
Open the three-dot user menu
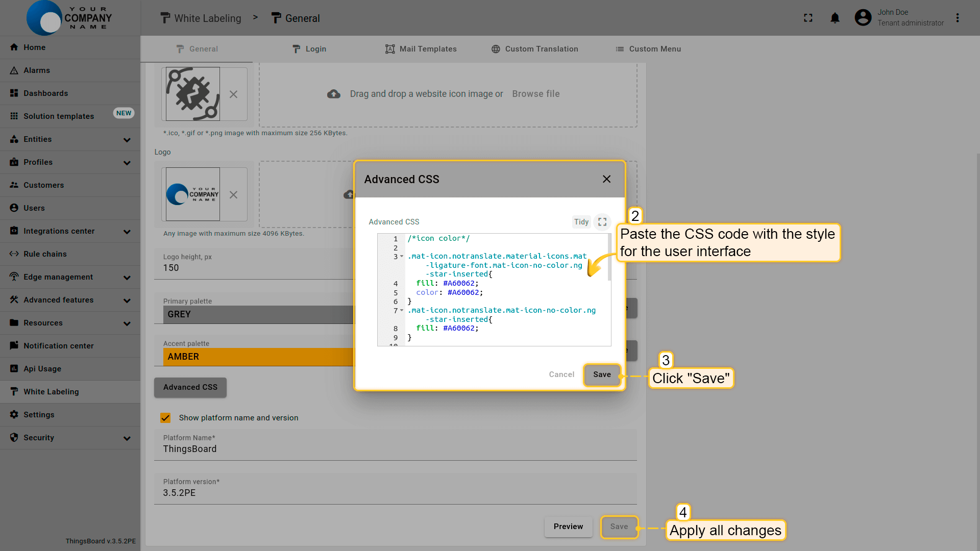click(958, 18)
